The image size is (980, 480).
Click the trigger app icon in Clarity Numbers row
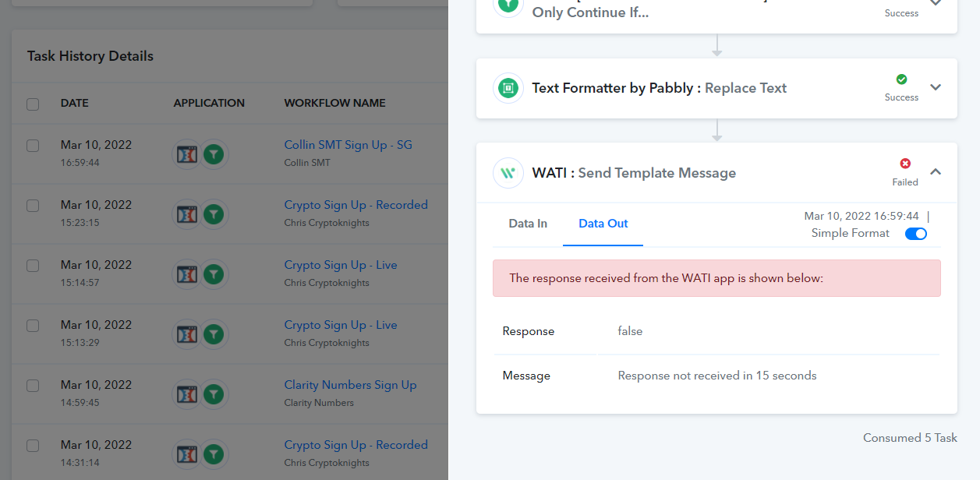(187, 394)
